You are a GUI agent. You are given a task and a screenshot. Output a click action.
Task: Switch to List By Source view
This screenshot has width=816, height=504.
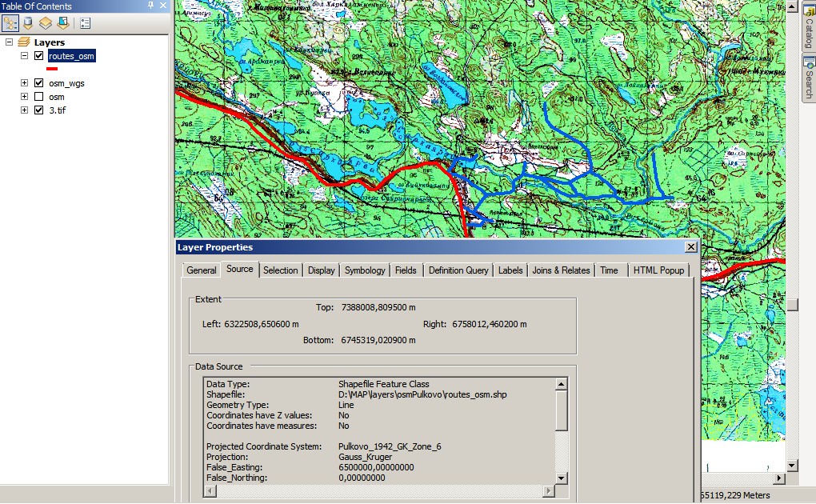coord(27,22)
